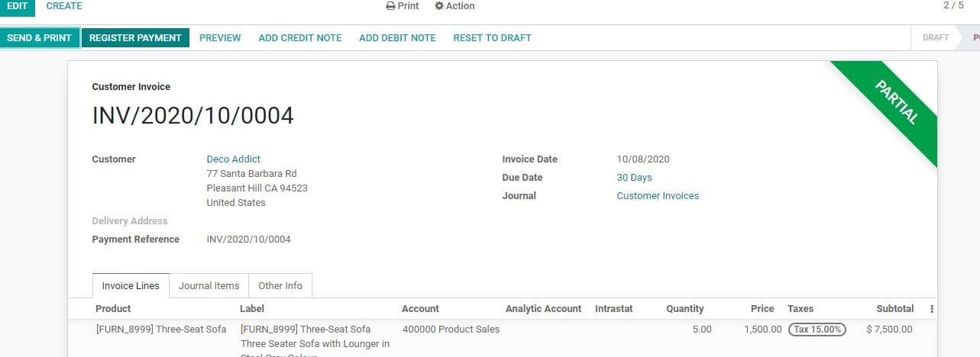The width and height of the screenshot is (980, 357).
Task: Click the printer icon in the top bar
Action: point(390,6)
